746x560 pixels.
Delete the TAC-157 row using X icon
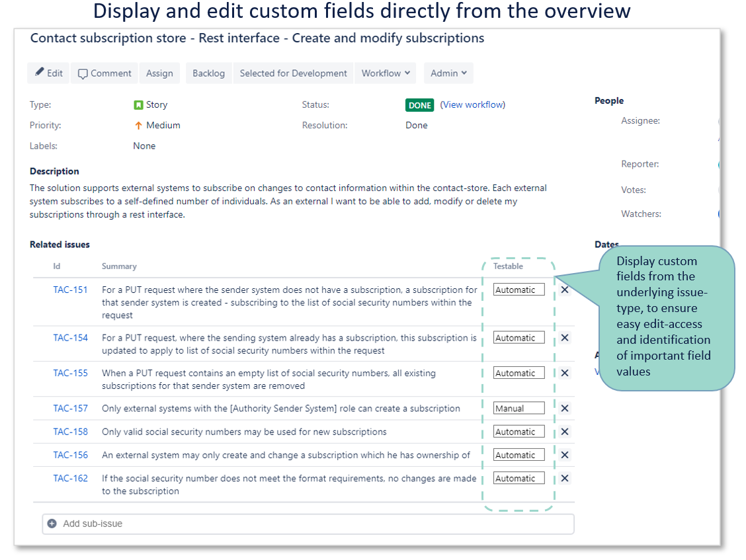[x=564, y=409]
